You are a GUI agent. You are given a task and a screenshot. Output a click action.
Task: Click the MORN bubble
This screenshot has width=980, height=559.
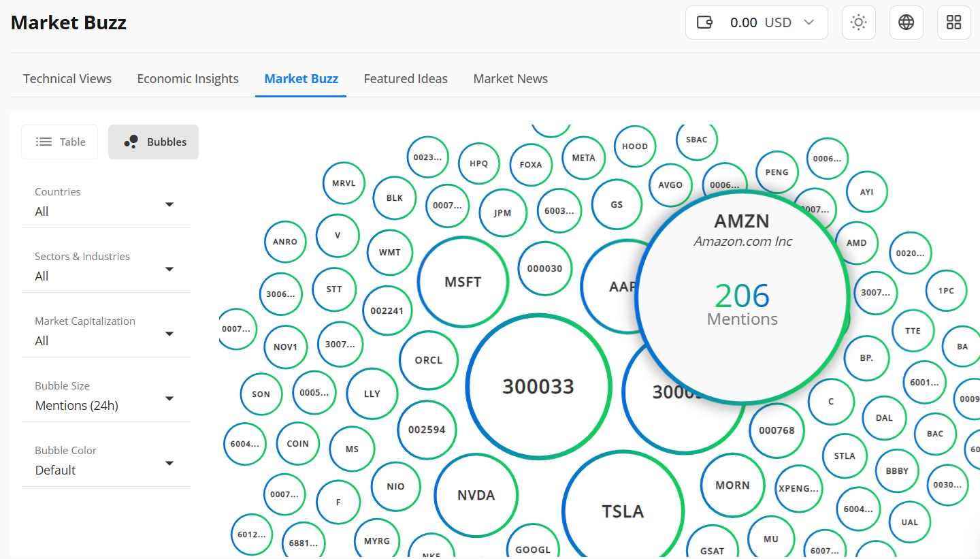pos(732,485)
